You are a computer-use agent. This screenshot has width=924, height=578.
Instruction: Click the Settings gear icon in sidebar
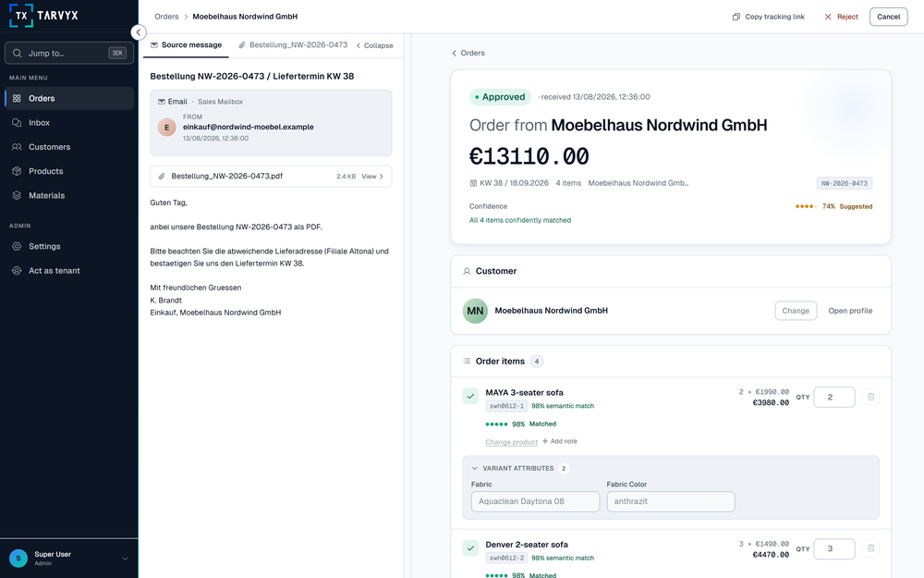click(x=17, y=247)
